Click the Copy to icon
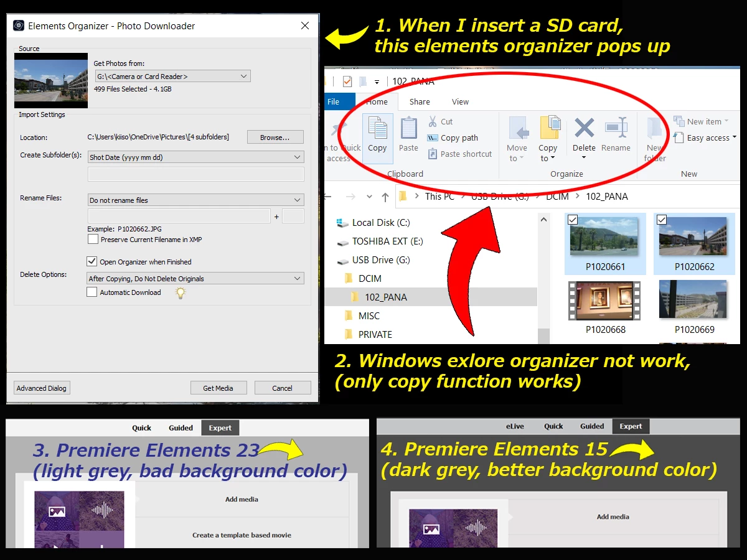 click(549, 128)
